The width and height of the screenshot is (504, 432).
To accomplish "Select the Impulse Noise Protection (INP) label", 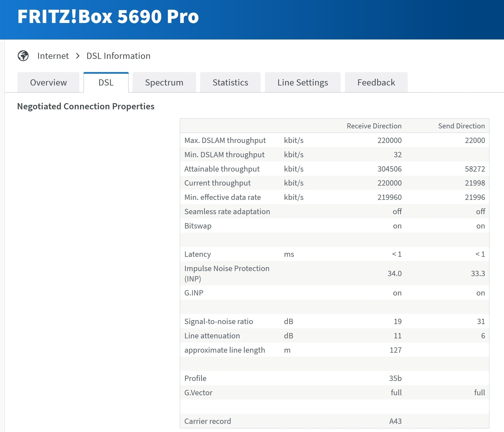I will (x=227, y=273).
